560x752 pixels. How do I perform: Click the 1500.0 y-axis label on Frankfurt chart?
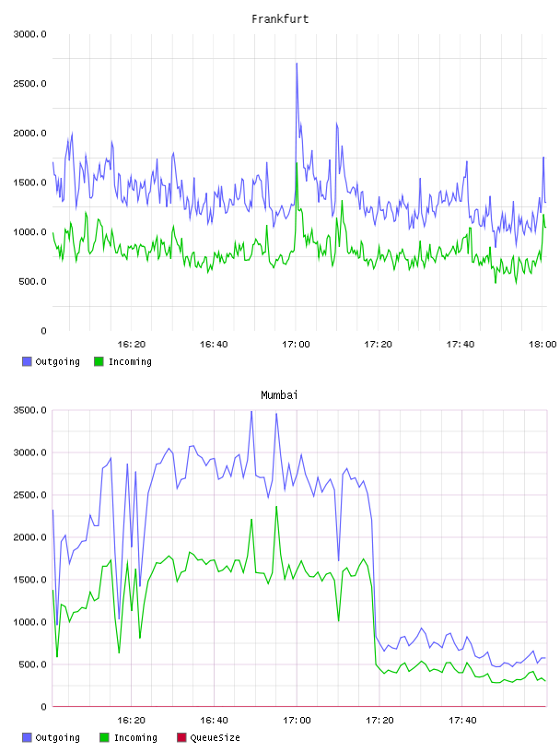(x=30, y=182)
